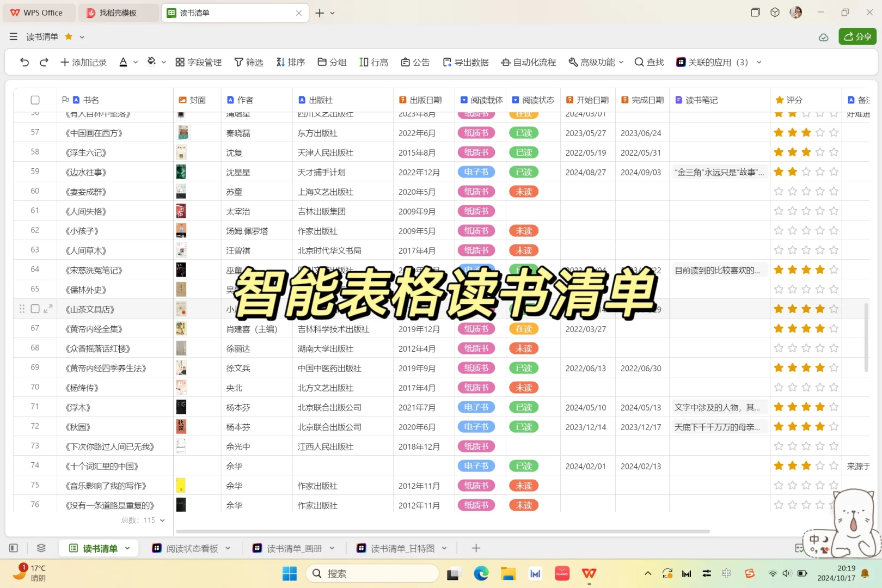
Task: Click the cube icon in title bar
Action: pyautogui.click(x=775, y=13)
